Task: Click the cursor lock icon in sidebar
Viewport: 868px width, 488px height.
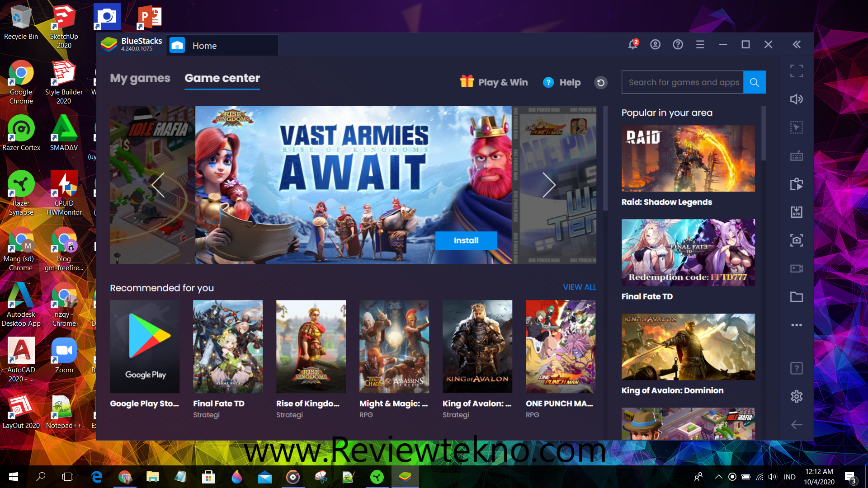Action: click(797, 127)
